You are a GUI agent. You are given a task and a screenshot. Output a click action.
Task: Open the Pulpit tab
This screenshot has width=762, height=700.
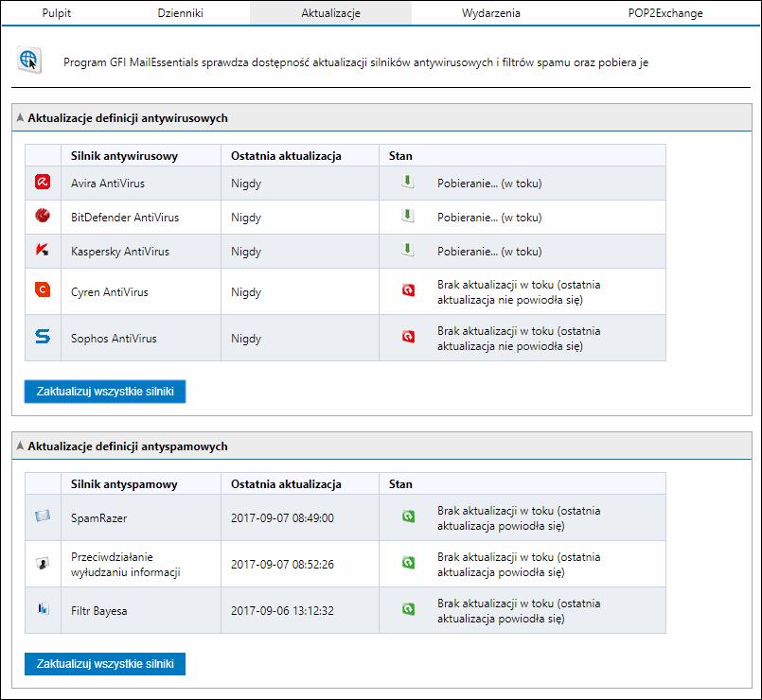point(57,13)
